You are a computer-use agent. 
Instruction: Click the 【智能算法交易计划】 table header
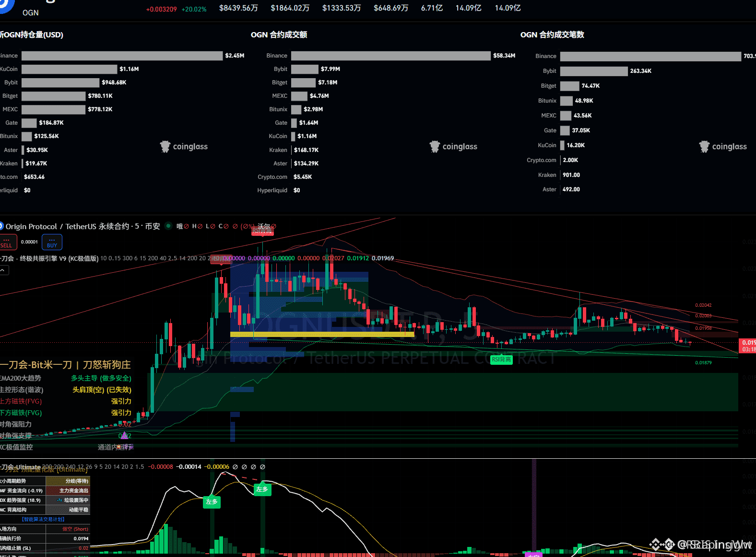(43, 519)
